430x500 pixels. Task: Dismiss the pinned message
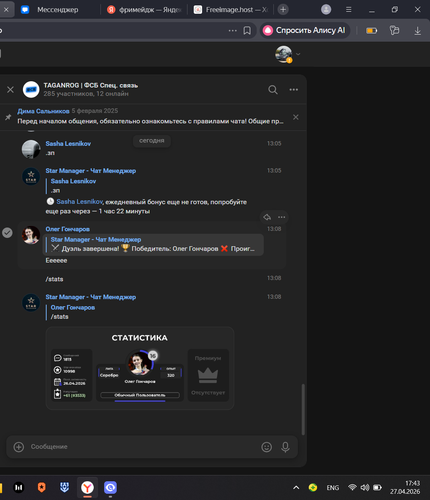[x=296, y=117]
